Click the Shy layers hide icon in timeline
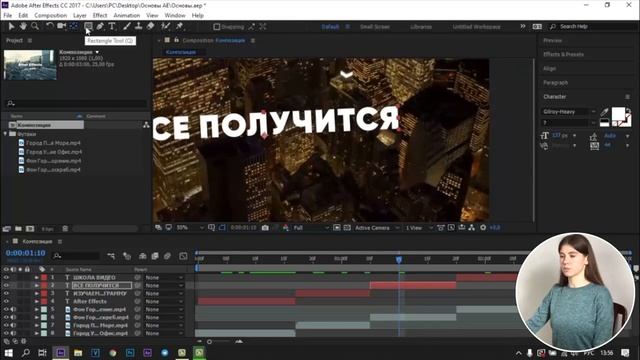This screenshot has height=360, width=640. (142, 256)
